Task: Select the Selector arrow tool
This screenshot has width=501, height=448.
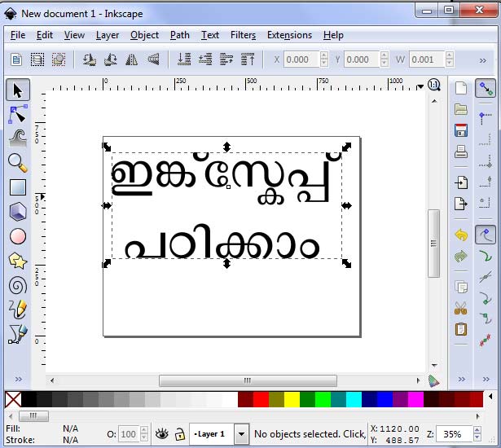Action: click(x=18, y=90)
